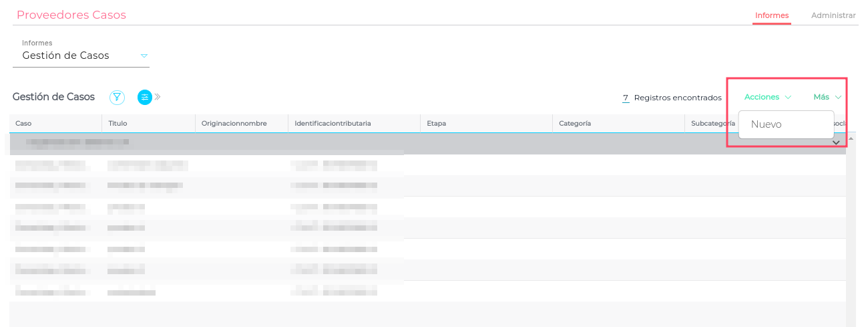
Task: Switch to the Administrar tab
Action: pos(833,15)
